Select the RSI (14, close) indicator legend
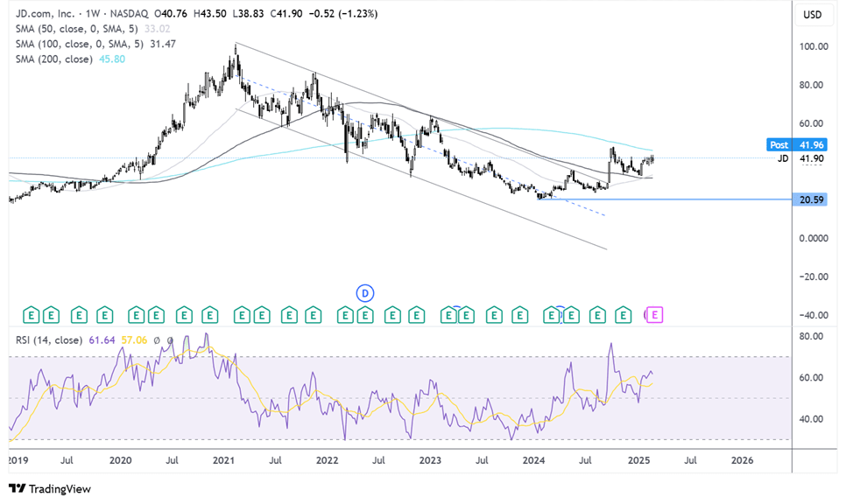 click(49, 340)
